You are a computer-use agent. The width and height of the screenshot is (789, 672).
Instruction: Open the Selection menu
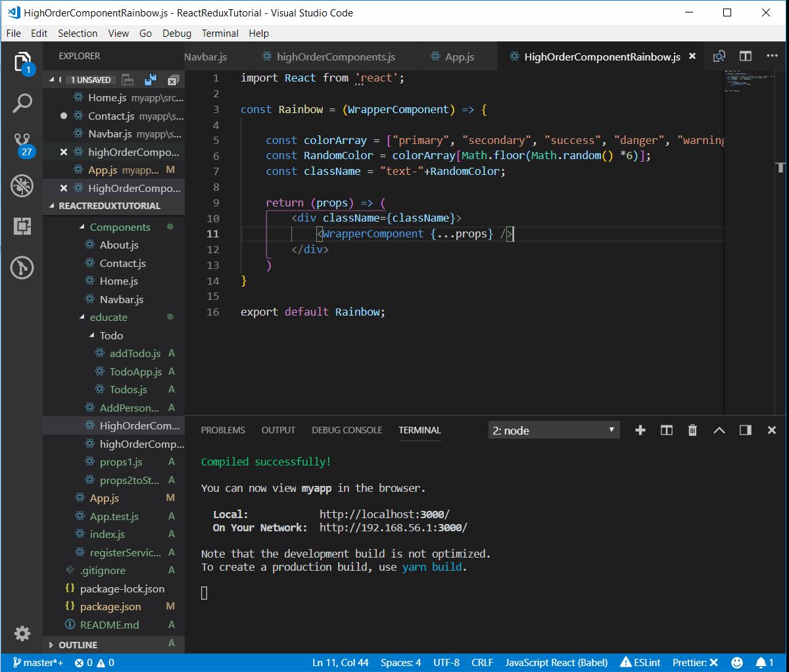coord(78,33)
